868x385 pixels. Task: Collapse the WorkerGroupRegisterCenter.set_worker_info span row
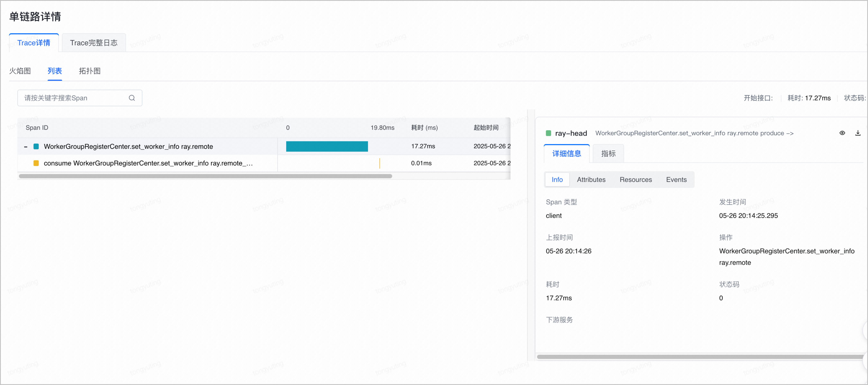tap(26, 147)
